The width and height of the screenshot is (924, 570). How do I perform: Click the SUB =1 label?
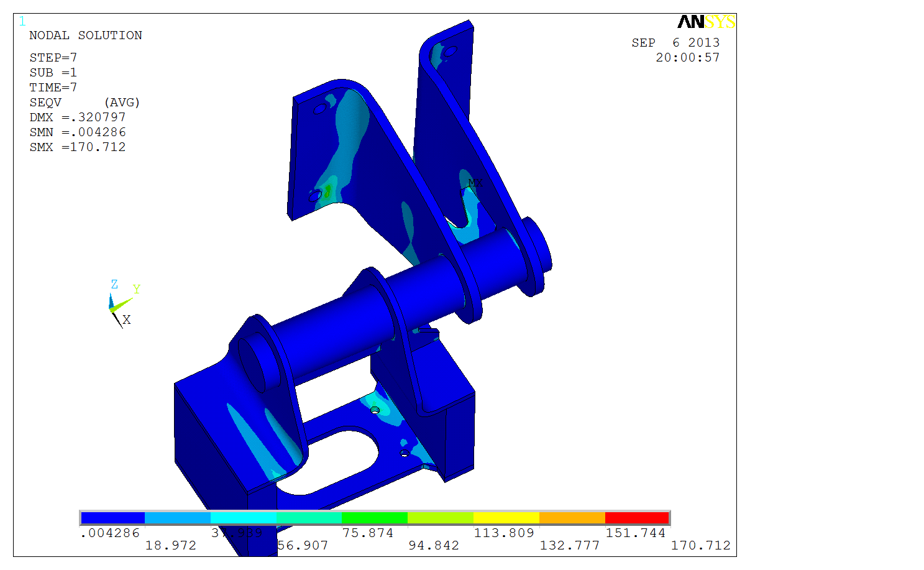53,73
